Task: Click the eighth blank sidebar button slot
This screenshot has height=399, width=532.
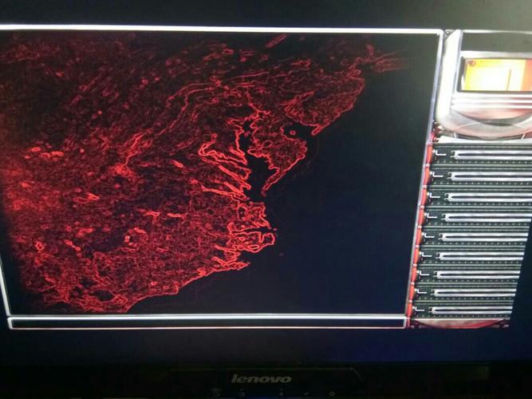Action: pyautogui.click(x=467, y=292)
